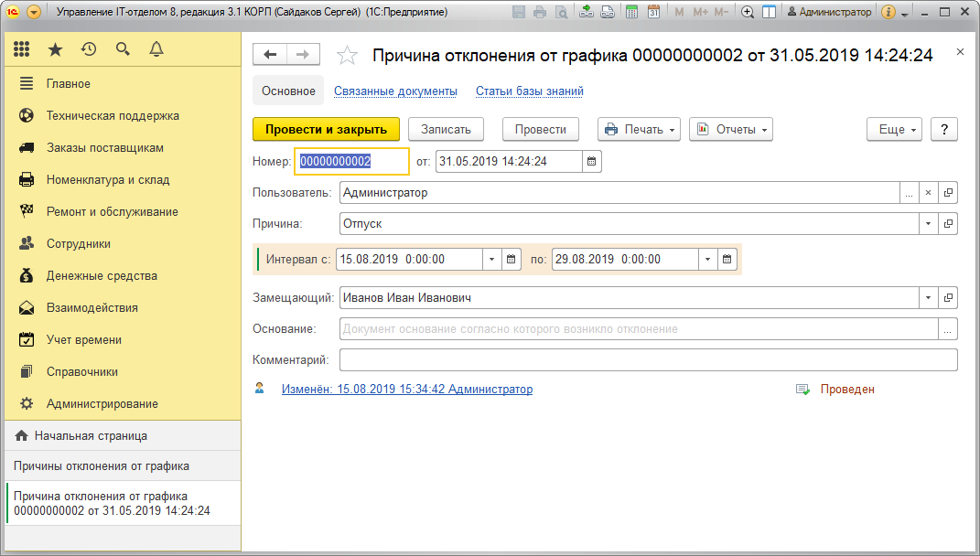980x556 pixels.
Task: Open notifications bell icon
Action: [156, 49]
